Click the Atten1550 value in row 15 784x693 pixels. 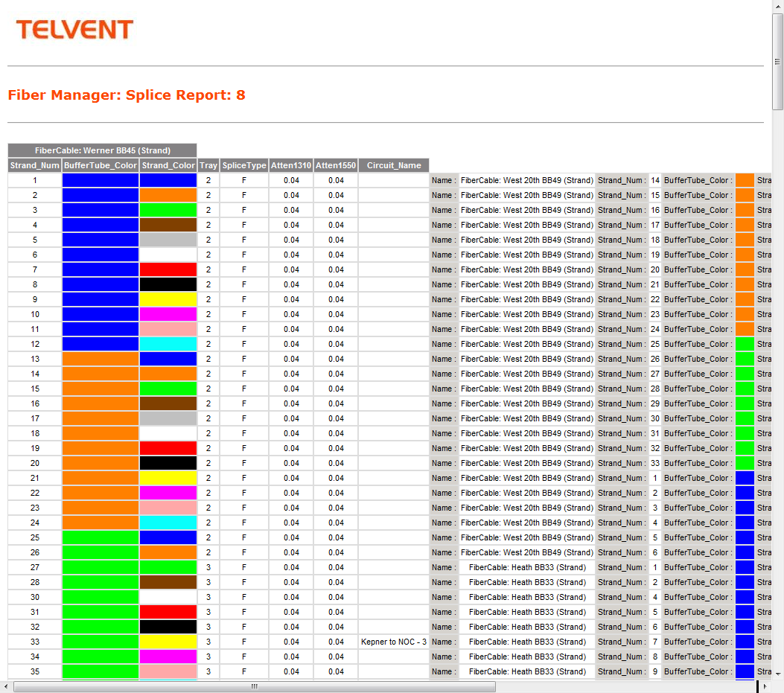pos(336,389)
